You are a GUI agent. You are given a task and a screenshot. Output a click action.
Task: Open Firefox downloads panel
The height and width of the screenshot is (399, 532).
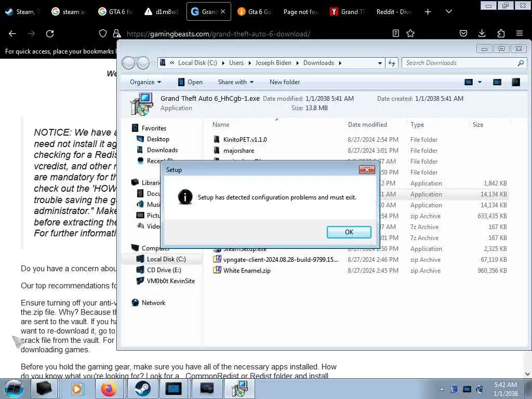tap(482, 33)
